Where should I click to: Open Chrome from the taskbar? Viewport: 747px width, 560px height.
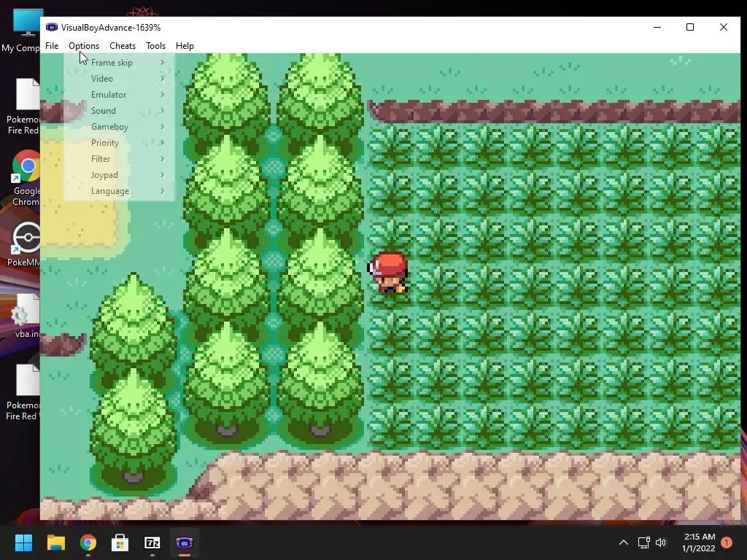(x=88, y=542)
